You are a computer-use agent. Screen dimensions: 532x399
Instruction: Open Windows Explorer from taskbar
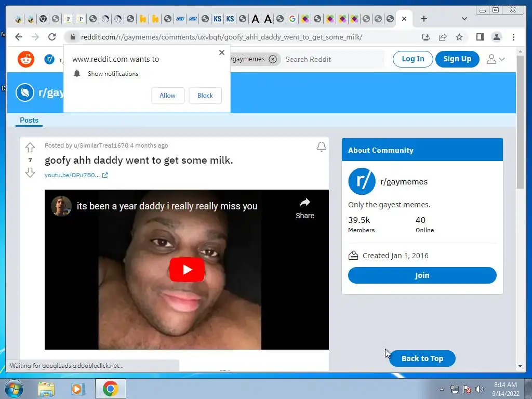[x=46, y=389]
